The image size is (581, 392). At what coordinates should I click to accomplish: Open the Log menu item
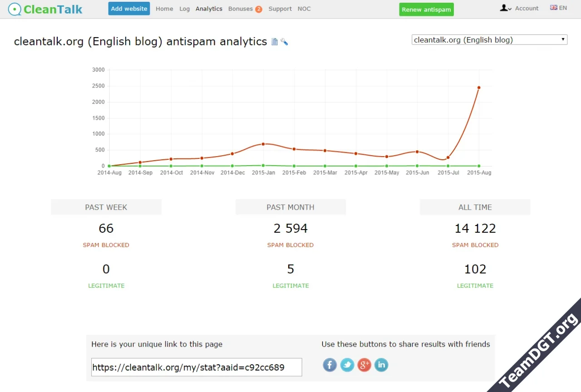184,9
